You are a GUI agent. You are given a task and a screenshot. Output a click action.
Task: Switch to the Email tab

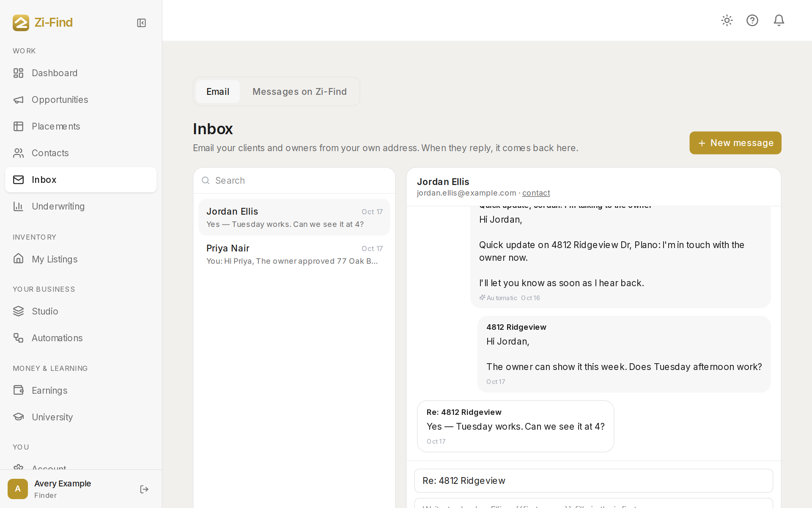[218, 91]
